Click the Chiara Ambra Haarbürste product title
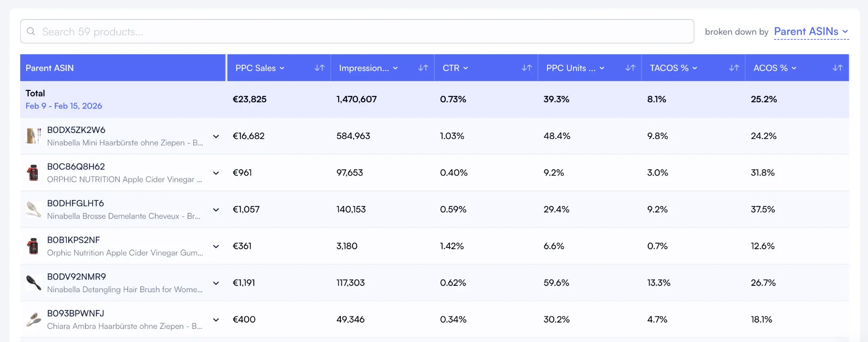 pos(125,326)
